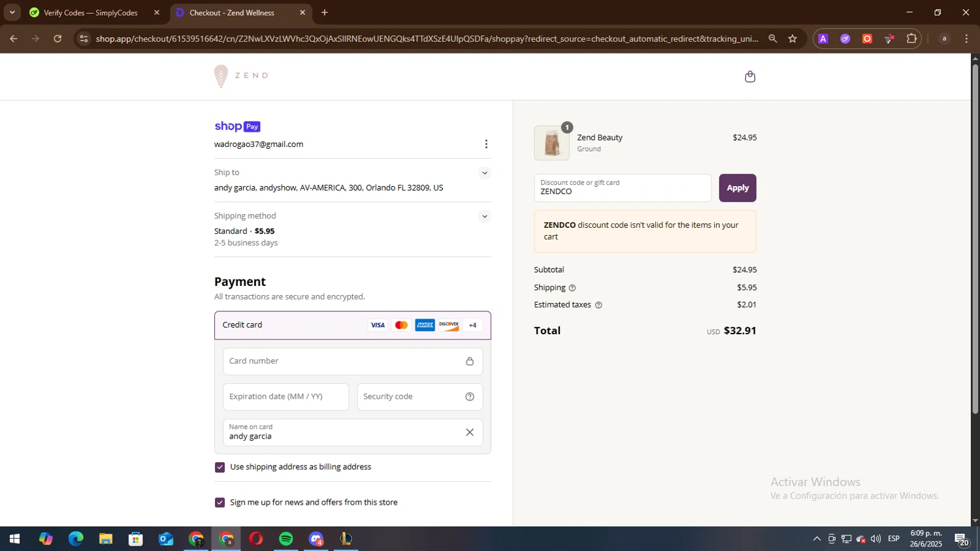The height and width of the screenshot is (551, 980).
Task: Open the volume control in system tray
Action: pos(875,539)
